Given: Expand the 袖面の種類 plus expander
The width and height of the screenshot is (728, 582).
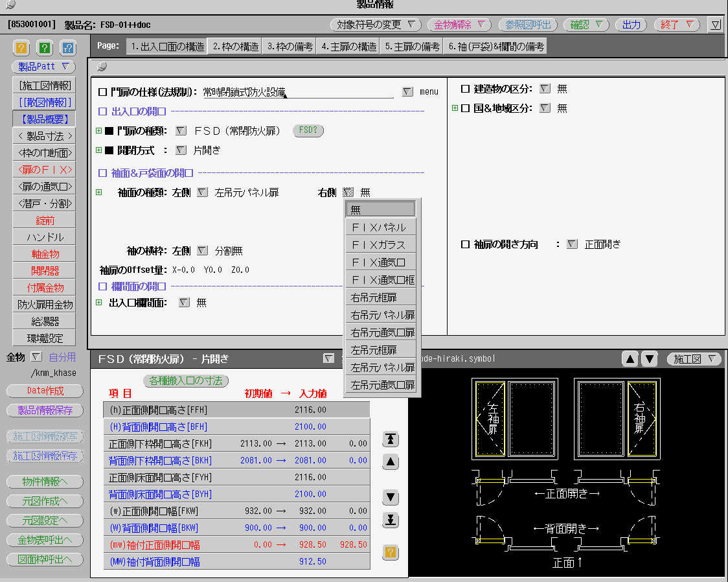Looking at the screenshot, I should pos(99,192).
